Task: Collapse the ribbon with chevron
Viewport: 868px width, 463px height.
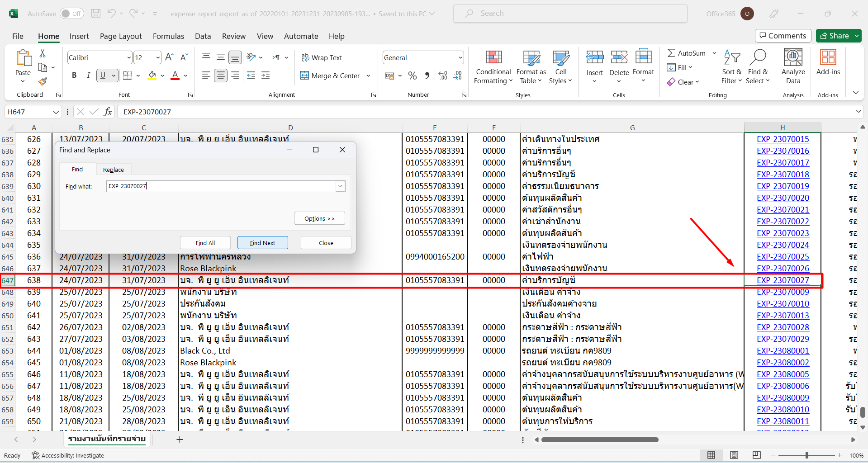Action: [x=855, y=93]
